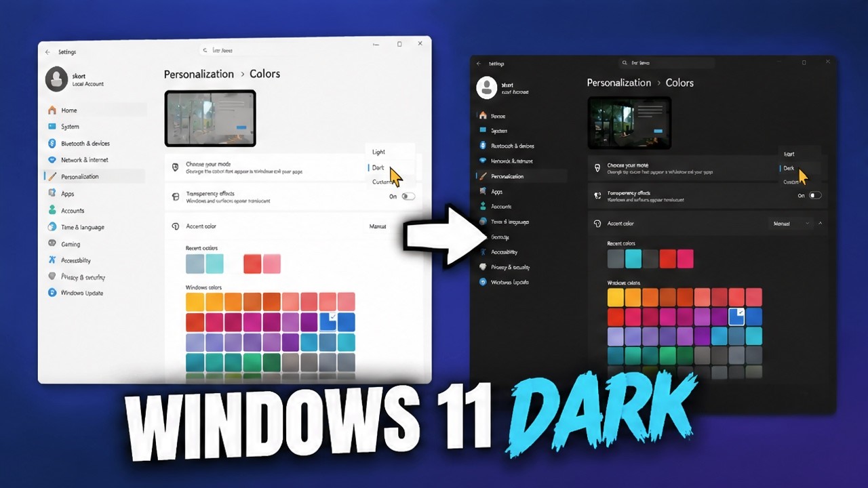Click the System icon in the light window sidebar
Image resolution: width=868 pixels, height=488 pixels.
coord(52,127)
